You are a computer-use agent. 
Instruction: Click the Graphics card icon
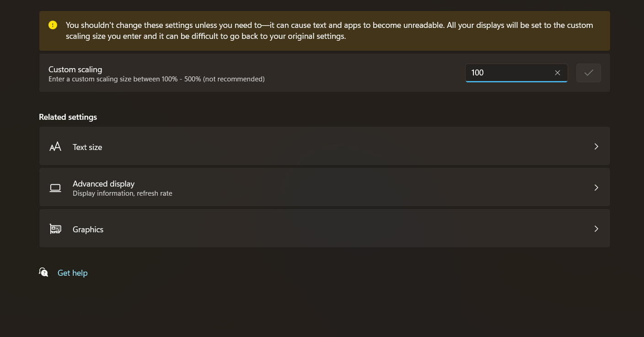pyautogui.click(x=55, y=229)
